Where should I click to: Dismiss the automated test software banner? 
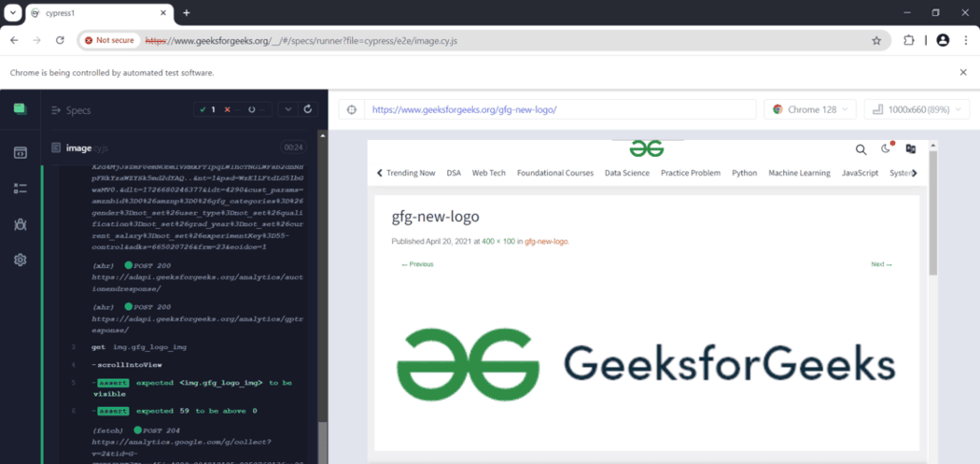point(963,73)
